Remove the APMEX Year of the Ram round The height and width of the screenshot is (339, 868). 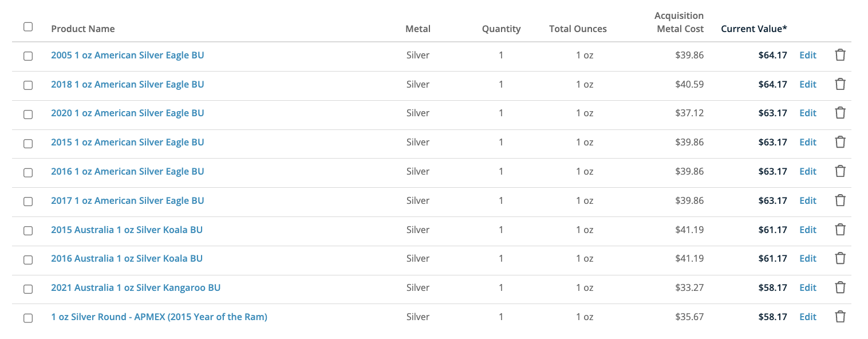[840, 317]
